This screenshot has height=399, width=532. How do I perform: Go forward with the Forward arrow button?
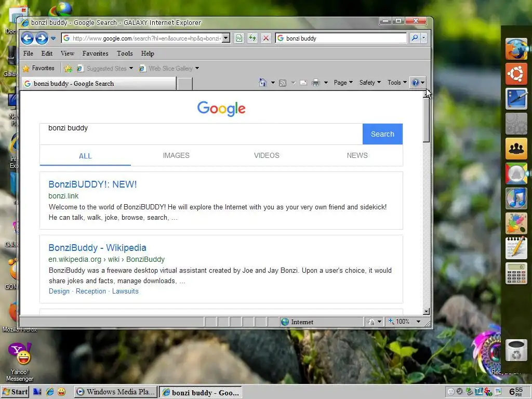pos(42,38)
